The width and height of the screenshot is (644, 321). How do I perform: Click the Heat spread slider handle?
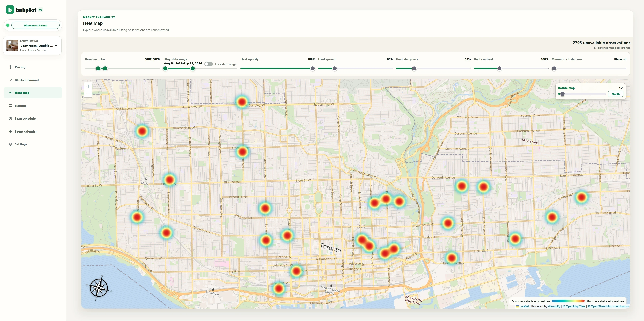click(335, 69)
